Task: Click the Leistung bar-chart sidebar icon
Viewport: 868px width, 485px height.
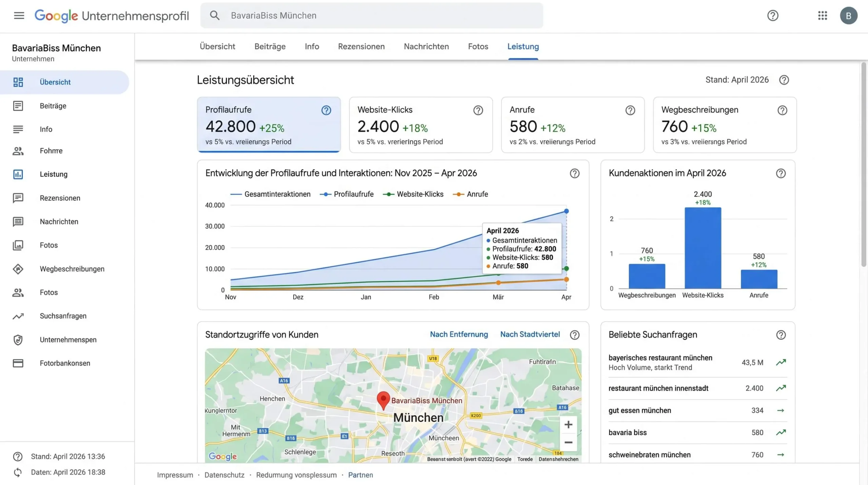Action: pyautogui.click(x=18, y=174)
